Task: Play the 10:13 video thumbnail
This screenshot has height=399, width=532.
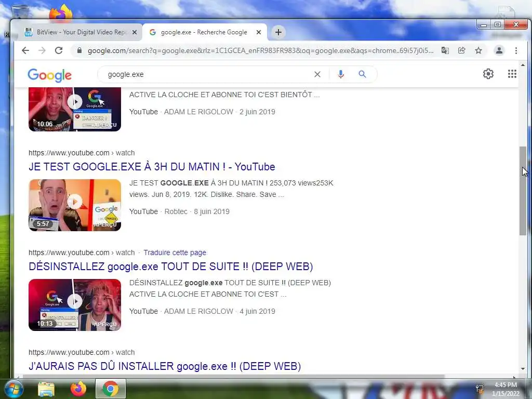Action: pyautogui.click(x=75, y=305)
